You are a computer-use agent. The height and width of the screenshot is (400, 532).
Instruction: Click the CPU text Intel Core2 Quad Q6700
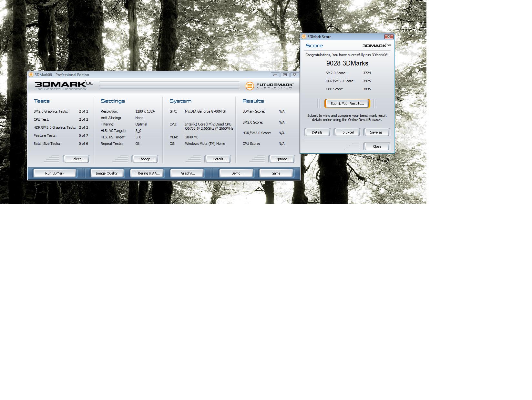[209, 126]
